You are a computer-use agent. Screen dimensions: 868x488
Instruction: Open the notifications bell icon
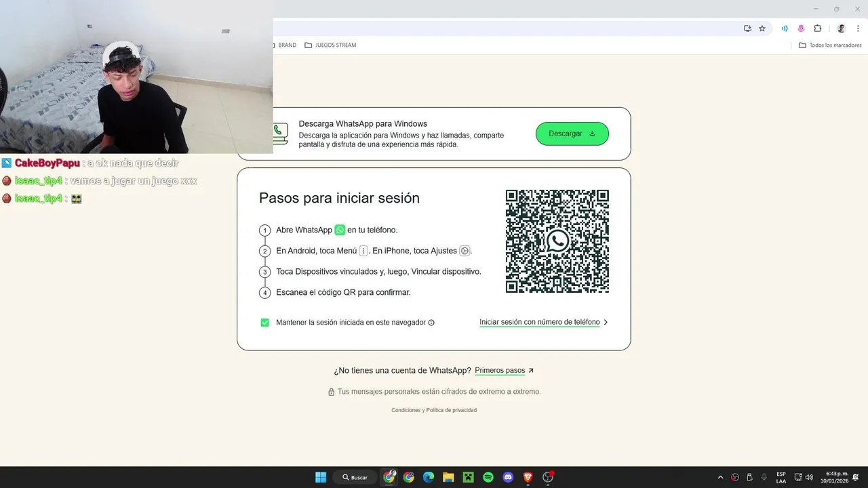pyautogui.click(x=856, y=477)
